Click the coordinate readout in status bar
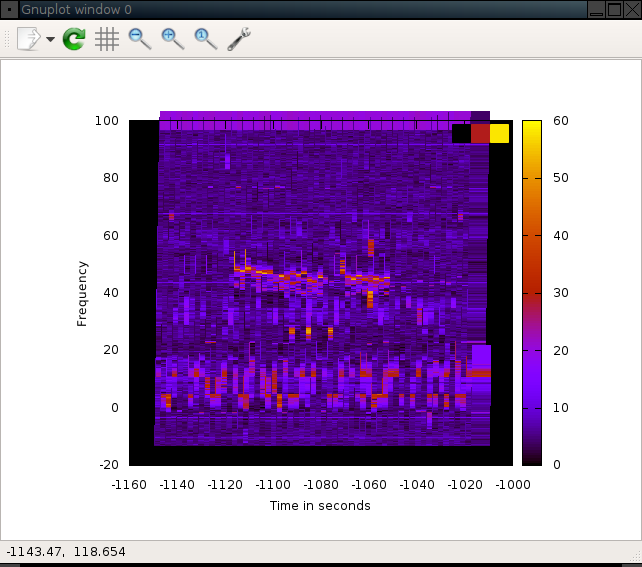 [66, 552]
